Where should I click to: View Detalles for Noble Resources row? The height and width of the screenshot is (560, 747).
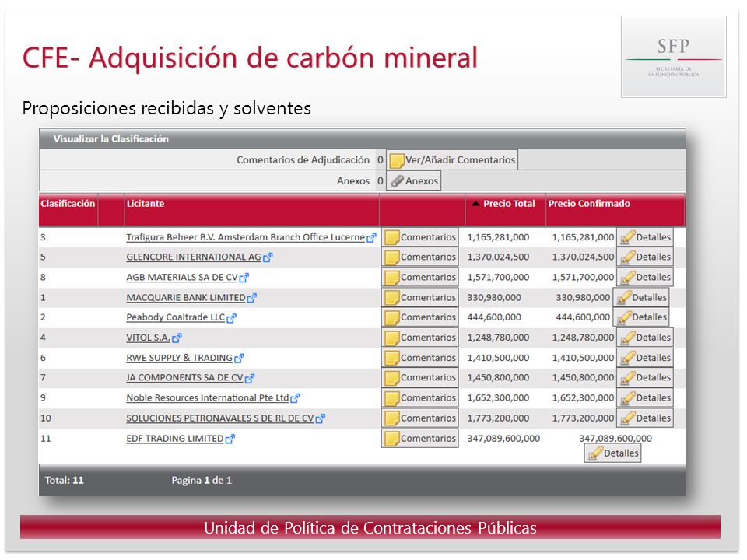pyautogui.click(x=645, y=397)
